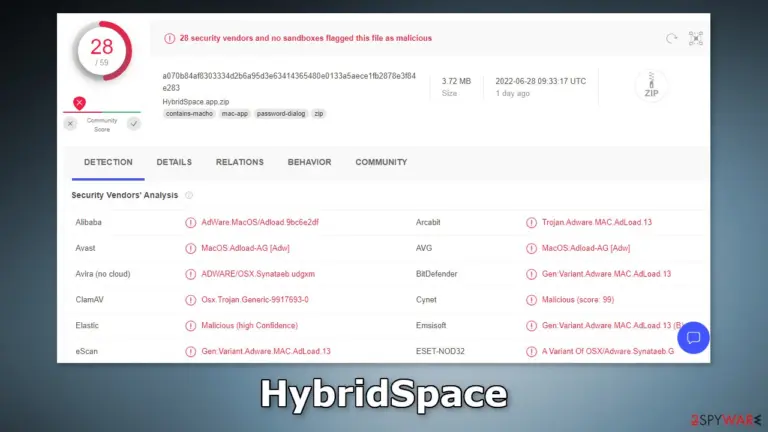Click the ZIP file type icon
Image resolution: width=768 pixels, height=432 pixels.
(651, 86)
